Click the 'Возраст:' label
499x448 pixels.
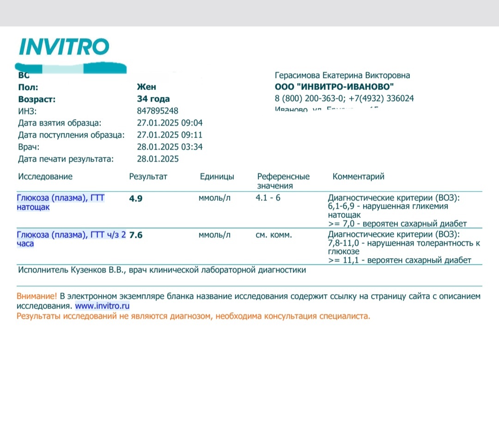click(x=37, y=99)
